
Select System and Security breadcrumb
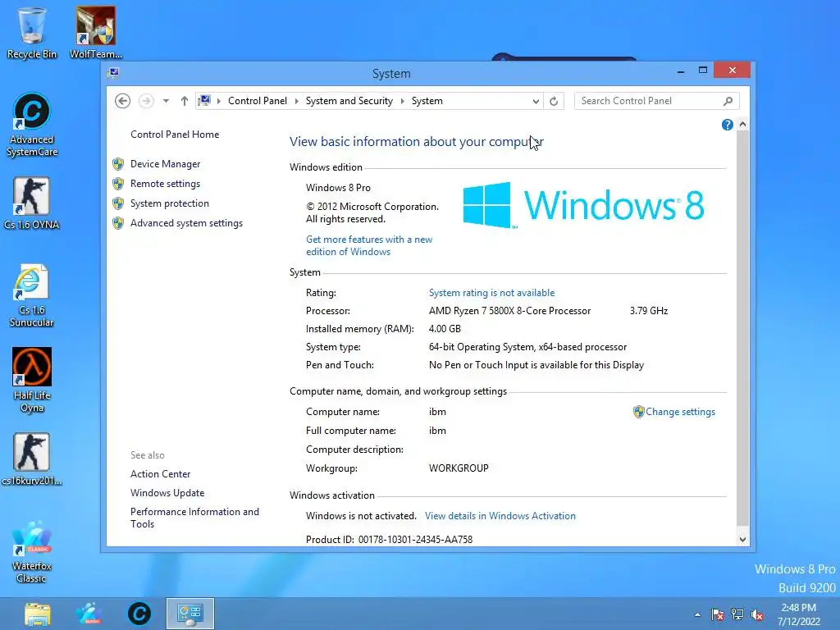[349, 101]
